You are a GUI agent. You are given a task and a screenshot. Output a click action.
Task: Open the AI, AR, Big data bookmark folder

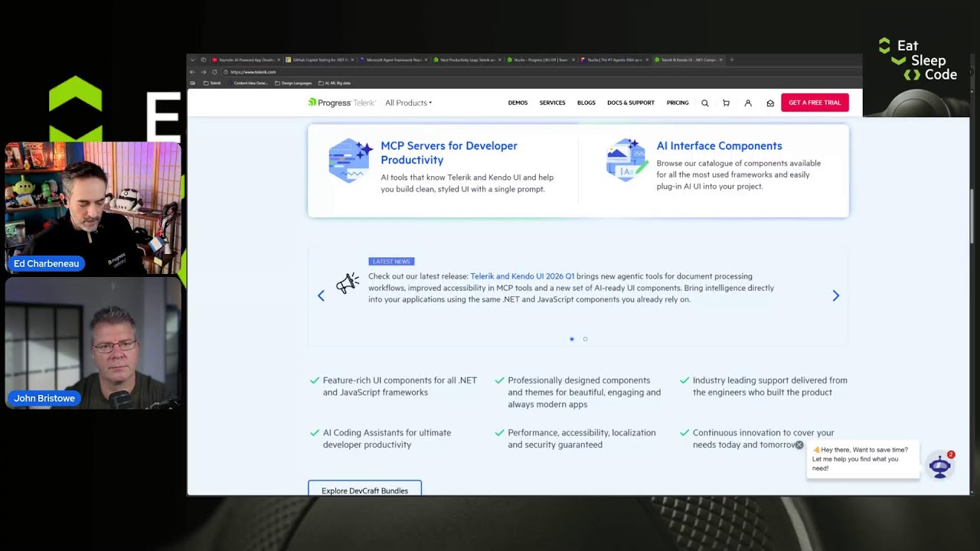(334, 83)
